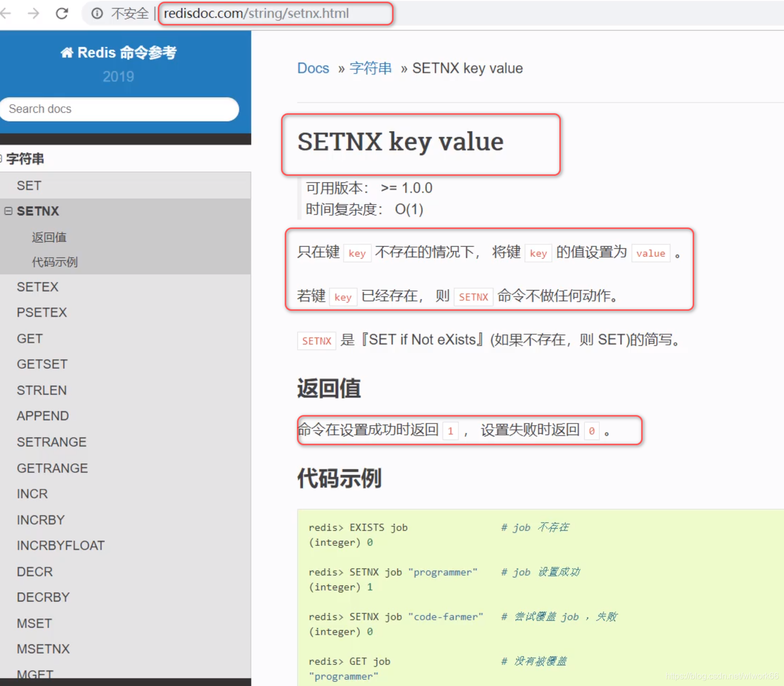
Task: Open MSETNX in the sidebar
Action: pos(44,649)
